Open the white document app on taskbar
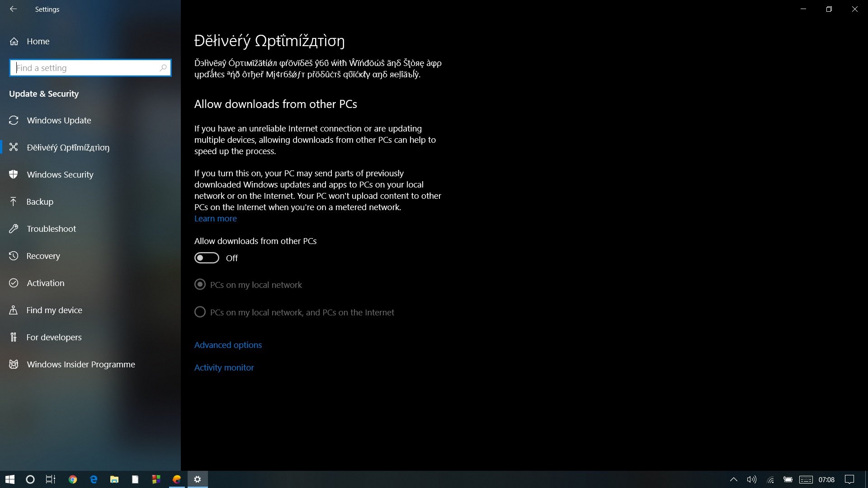The image size is (868, 488). pos(135,479)
